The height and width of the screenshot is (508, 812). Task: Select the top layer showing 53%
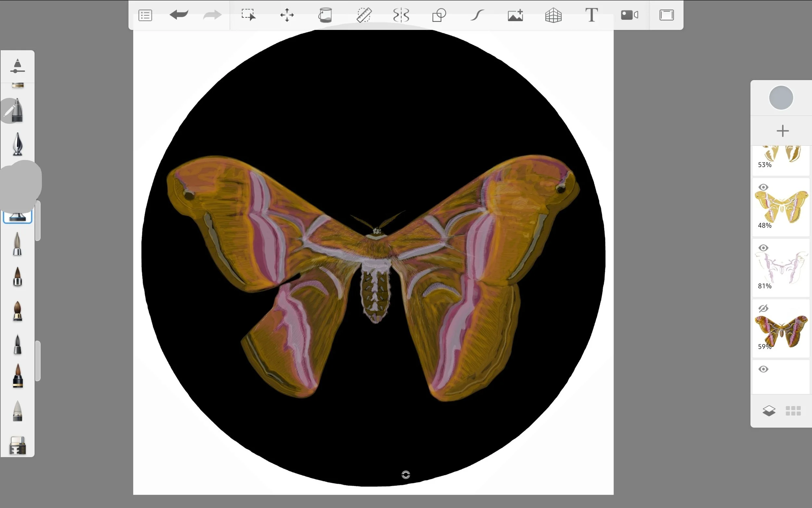pos(781,161)
